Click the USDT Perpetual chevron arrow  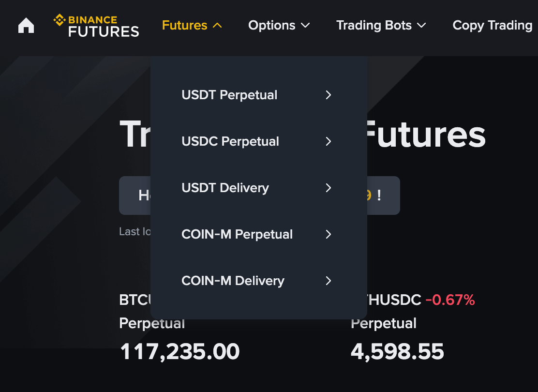coord(329,95)
